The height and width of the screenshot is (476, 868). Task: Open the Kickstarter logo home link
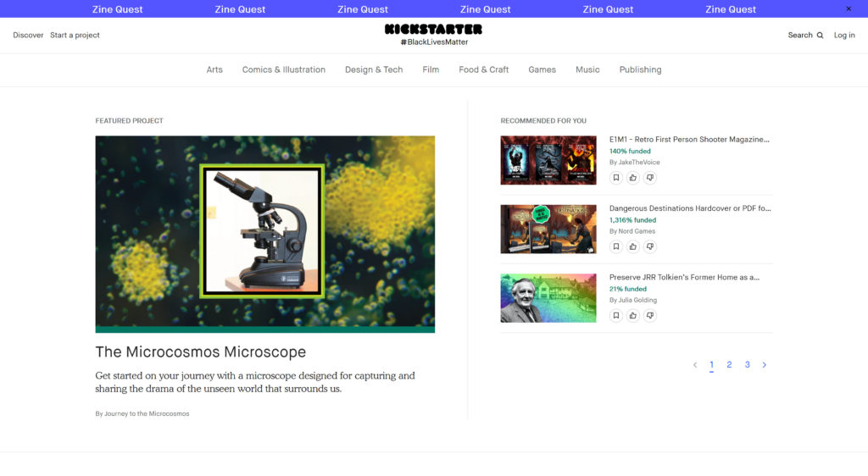click(433, 30)
